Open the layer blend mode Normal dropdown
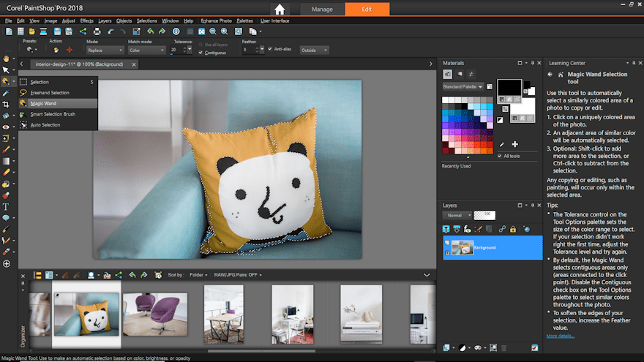Screen dimensions: 644x362 point(455,216)
